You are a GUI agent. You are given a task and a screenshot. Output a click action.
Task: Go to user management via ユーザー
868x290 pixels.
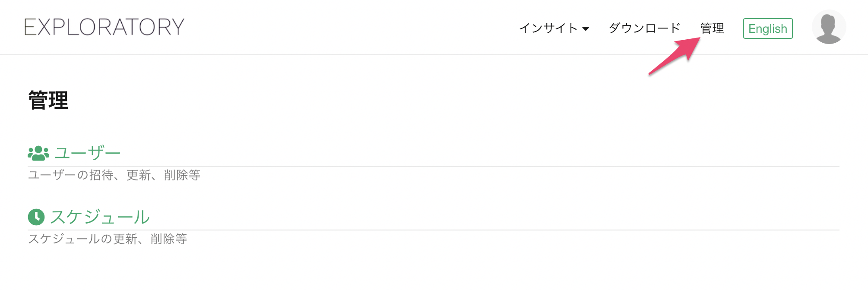tap(87, 153)
